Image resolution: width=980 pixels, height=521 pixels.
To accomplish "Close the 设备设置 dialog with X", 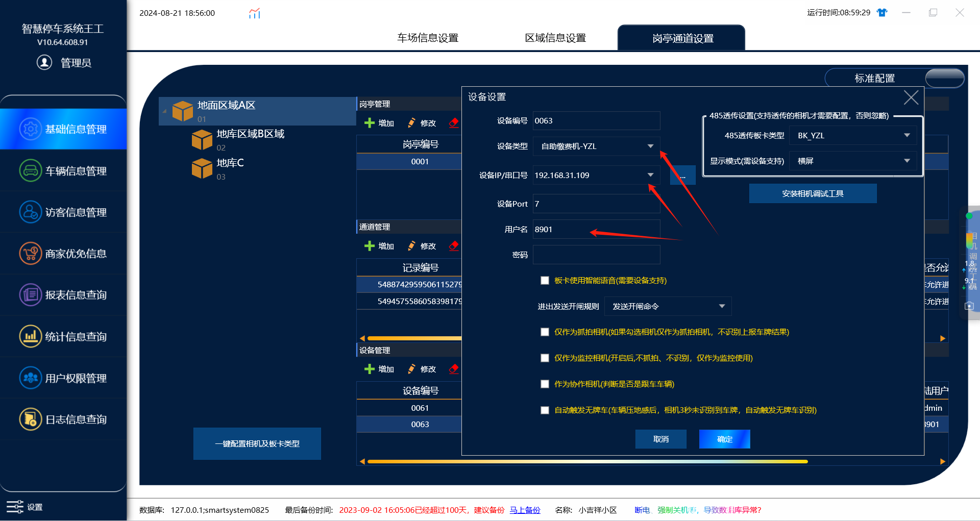I will point(911,97).
